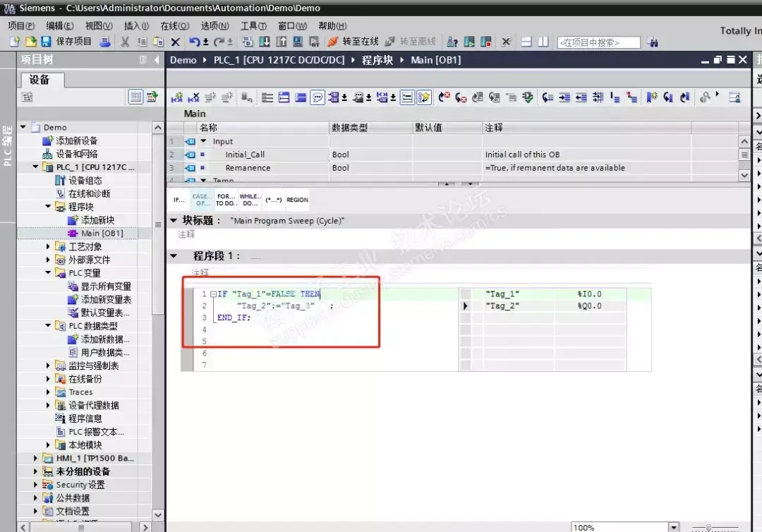Image resolution: width=762 pixels, height=532 pixels.
Task: Insert REGION SCL instruction
Action: pos(298,200)
